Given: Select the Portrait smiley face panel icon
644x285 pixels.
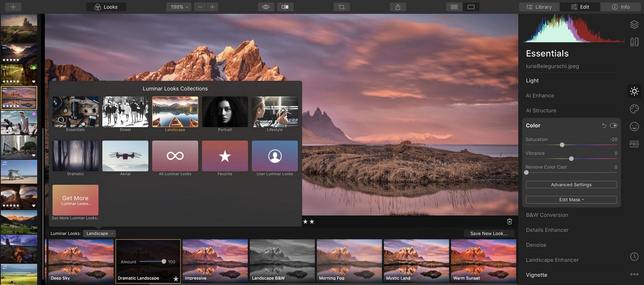Looking at the screenshot, I should 634,126.
